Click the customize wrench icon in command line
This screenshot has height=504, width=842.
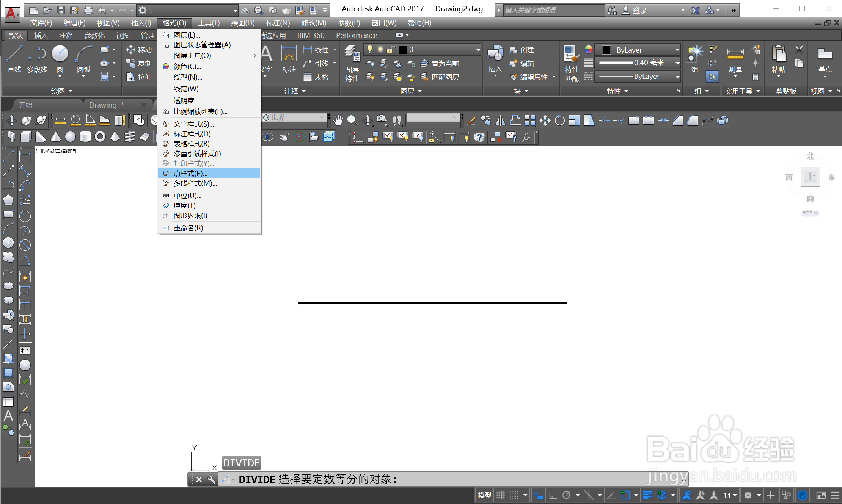[x=212, y=480]
